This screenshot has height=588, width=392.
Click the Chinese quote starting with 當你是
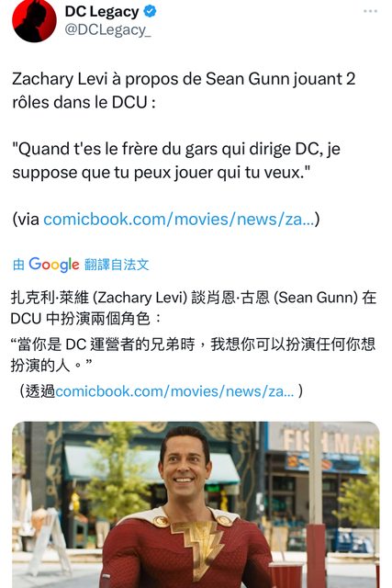(194, 355)
